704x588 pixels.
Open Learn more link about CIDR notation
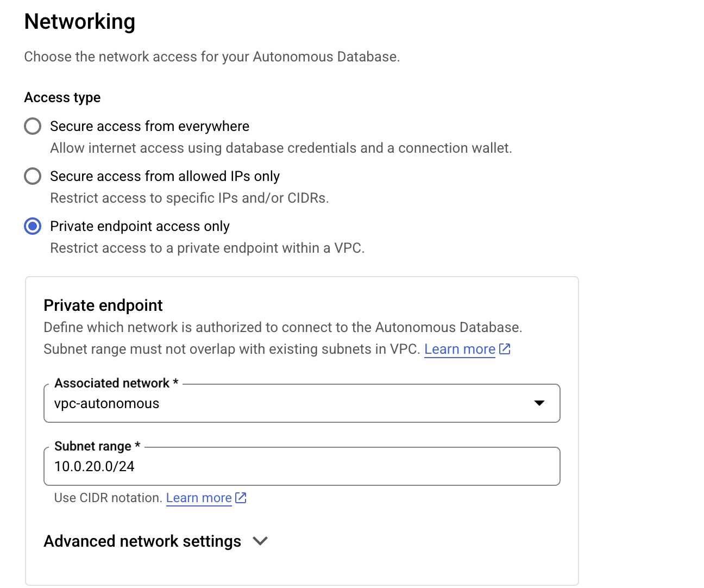[199, 498]
